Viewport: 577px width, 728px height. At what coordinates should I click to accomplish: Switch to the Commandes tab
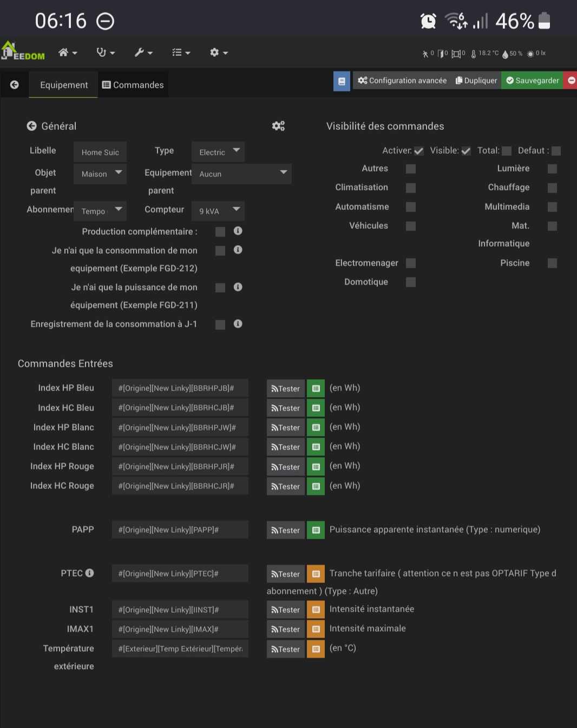(133, 85)
